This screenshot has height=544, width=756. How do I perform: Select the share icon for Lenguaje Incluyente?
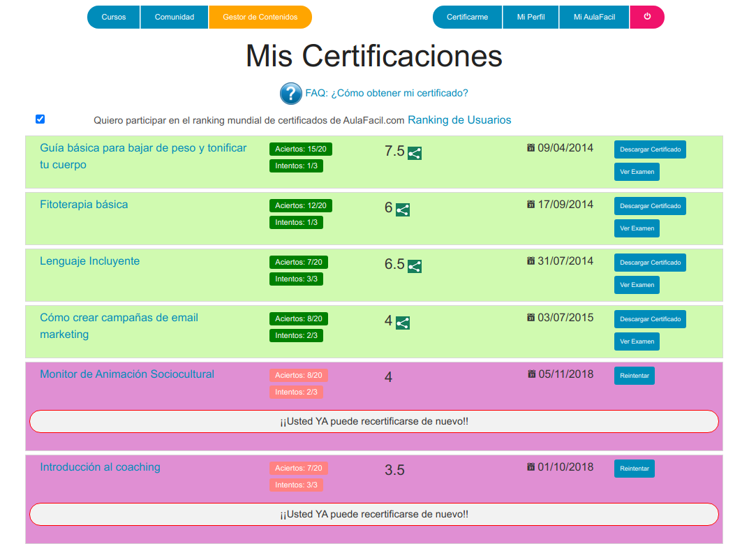[x=414, y=266]
